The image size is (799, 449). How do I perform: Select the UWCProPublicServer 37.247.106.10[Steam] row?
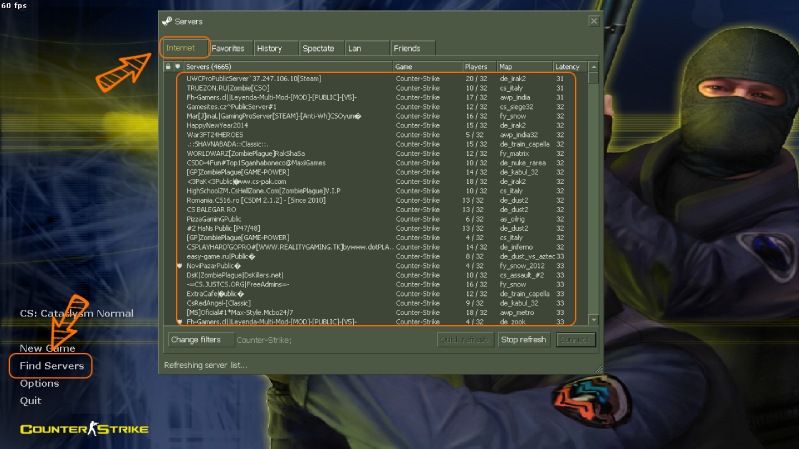click(x=376, y=78)
